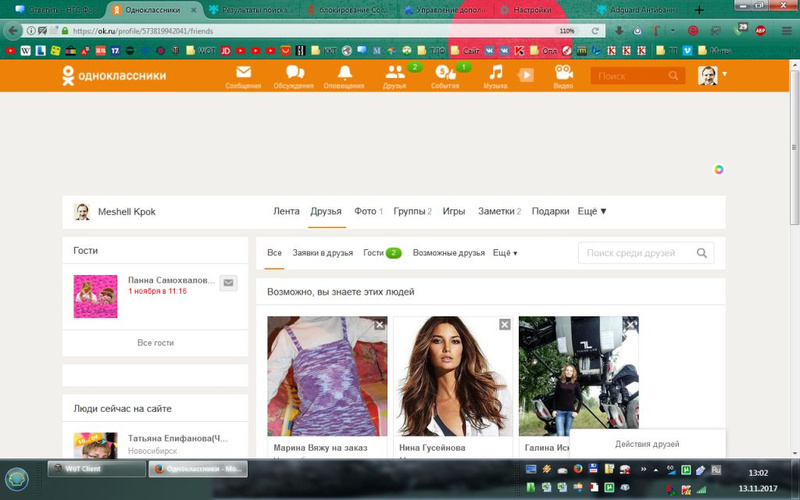Open the Сообщения messages icon
The width and height of the screenshot is (800, 500).
[x=243, y=74]
